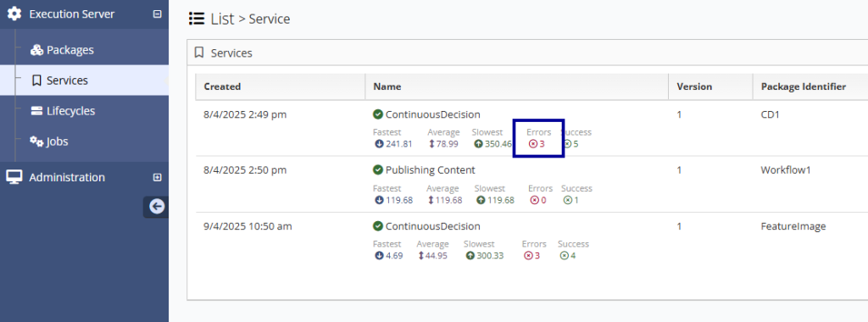
Task: Click the FeatureImage package identifier
Action: point(793,226)
